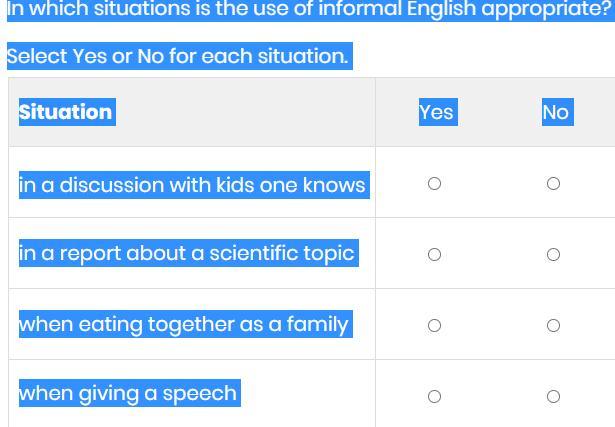Pick Yes for giving a speech
615x427 pixels.
tap(434, 397)
